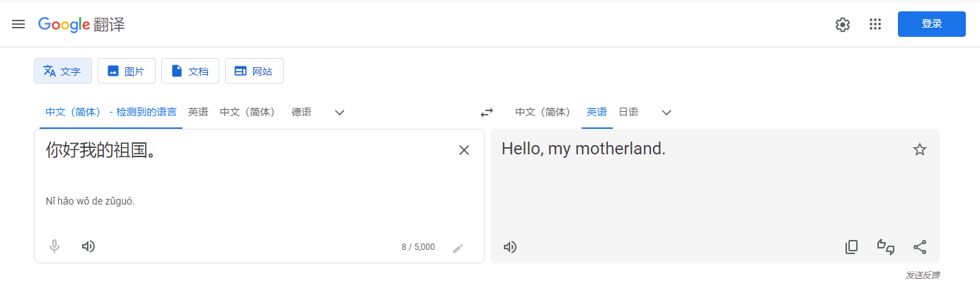Viewport: 980px width, 298px height.
Task: Swap source and target languages
Action: pyautogui.click(x=487, y=112)
